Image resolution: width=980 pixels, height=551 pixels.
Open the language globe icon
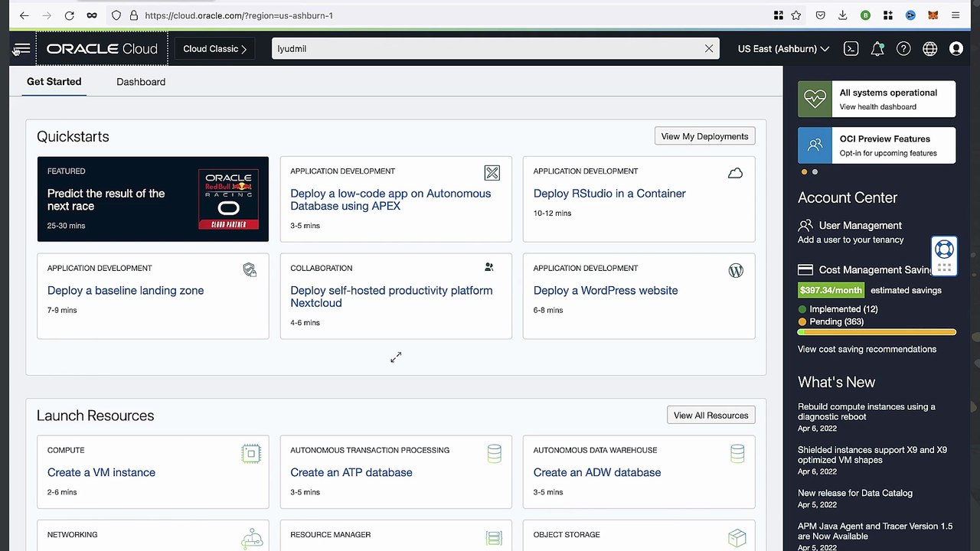point(929,49)
